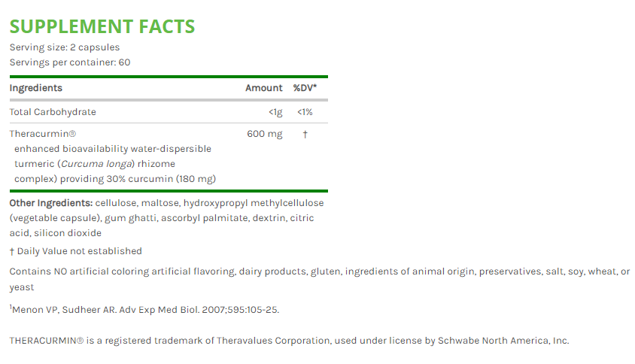Click the %DV* column header
The image size is (635, 364).
[305, 88]
